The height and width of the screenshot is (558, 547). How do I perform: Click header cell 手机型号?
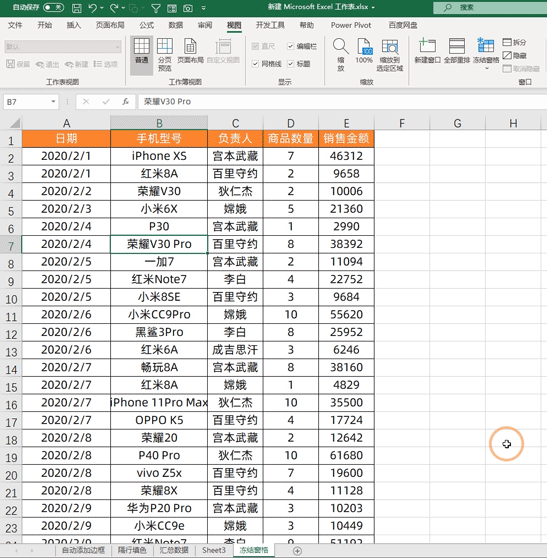[x=159, y=138]
